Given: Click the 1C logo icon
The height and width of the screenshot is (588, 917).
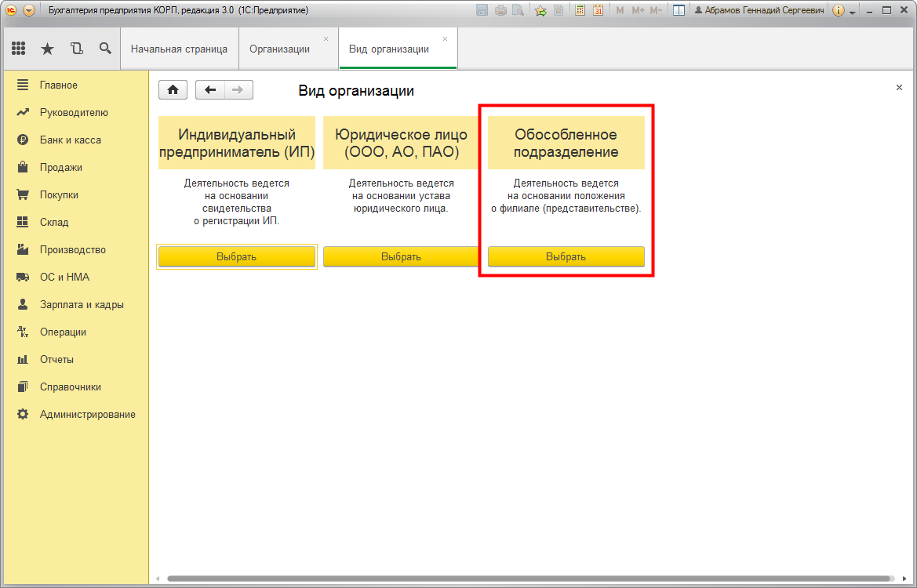Looking at the screenshot, I should 11,10.
